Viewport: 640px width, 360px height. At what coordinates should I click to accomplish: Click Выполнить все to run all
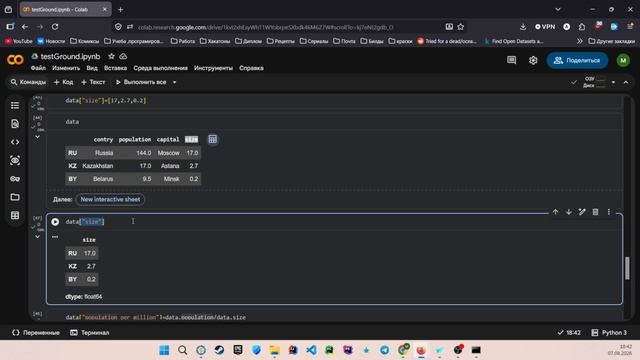point(141,82)
